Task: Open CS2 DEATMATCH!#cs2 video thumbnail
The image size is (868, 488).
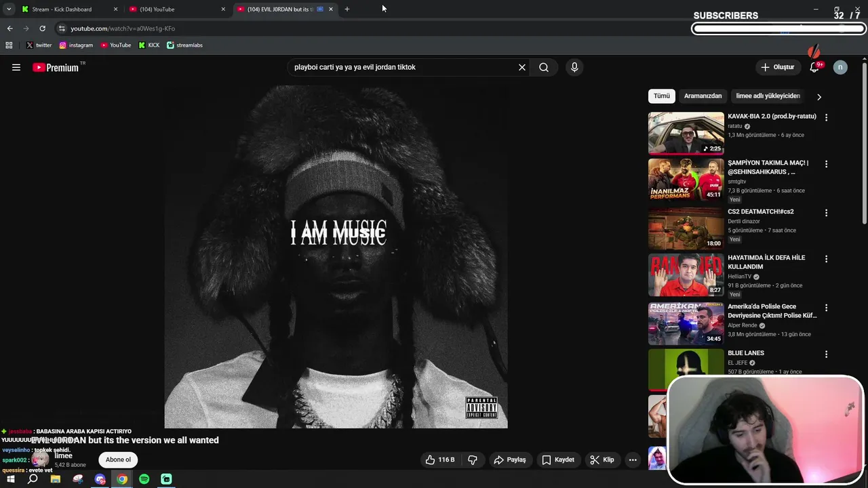Action: 686,228
